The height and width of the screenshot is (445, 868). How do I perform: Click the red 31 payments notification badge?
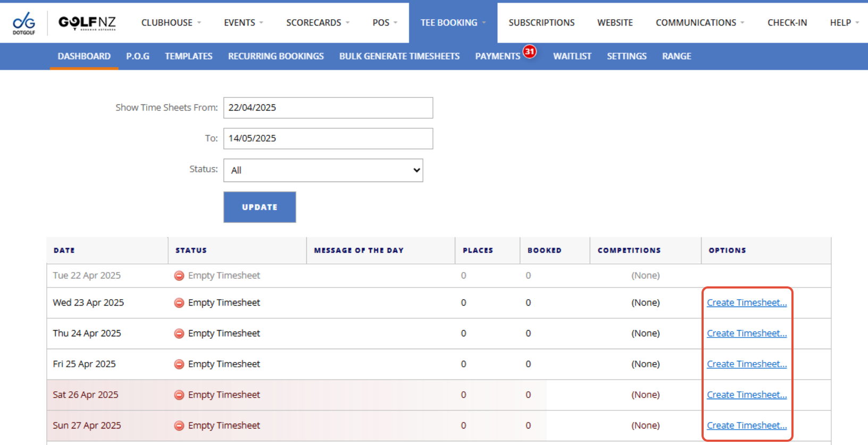pyautogui.click(x=529, y=52)
